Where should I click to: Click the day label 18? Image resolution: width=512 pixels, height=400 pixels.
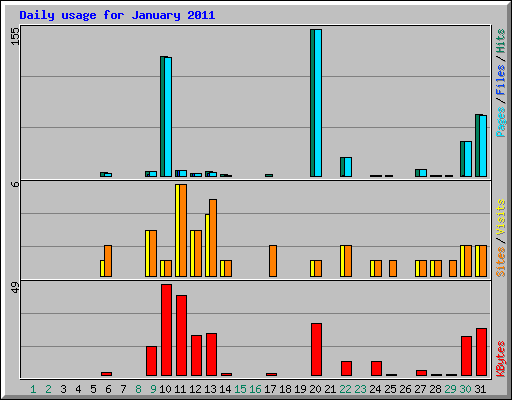tap(285, 389)
